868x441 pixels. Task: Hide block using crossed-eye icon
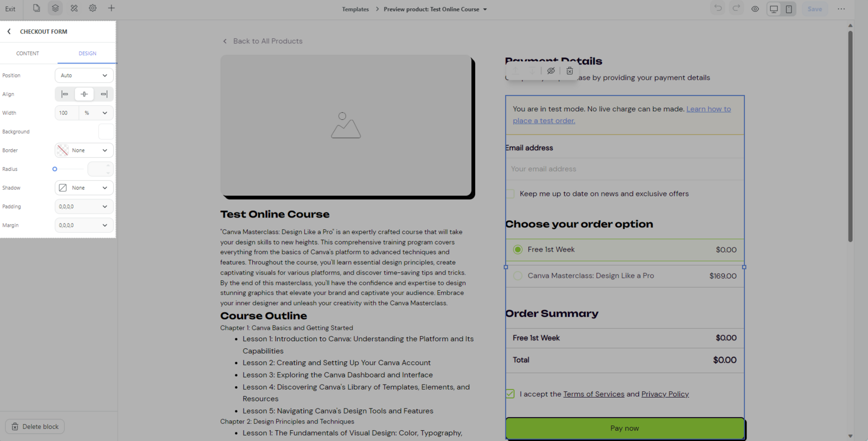(551, 71)
